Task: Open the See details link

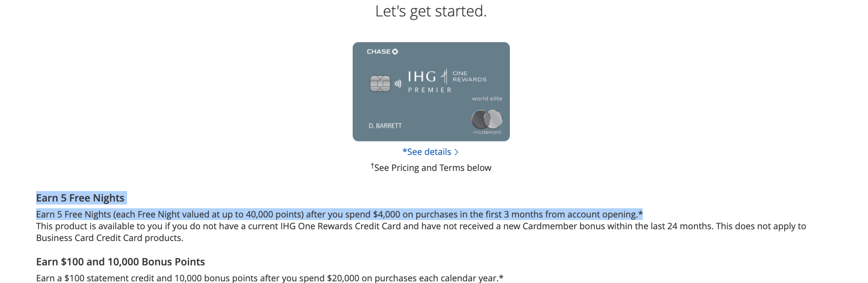Action: pyautogui.click(x=427, y=152)
